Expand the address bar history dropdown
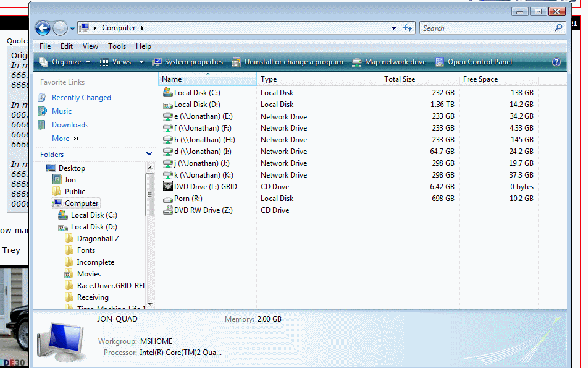588x368 pixels. coord(394,28)
